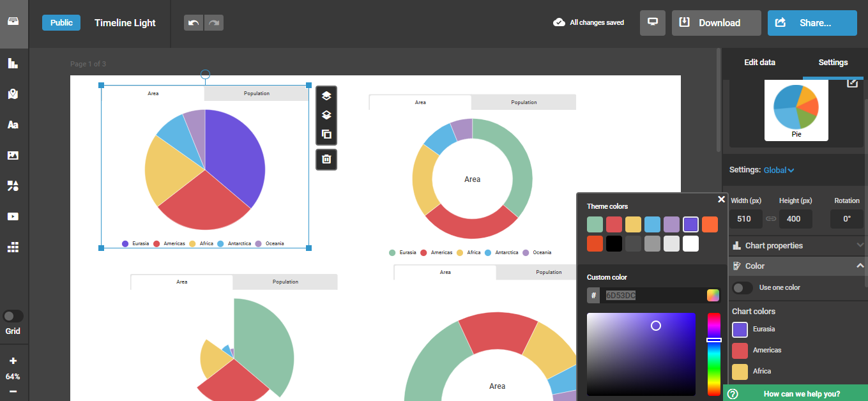
Task: Select Area tab on selected pie chart
Action: pos(153,93)
